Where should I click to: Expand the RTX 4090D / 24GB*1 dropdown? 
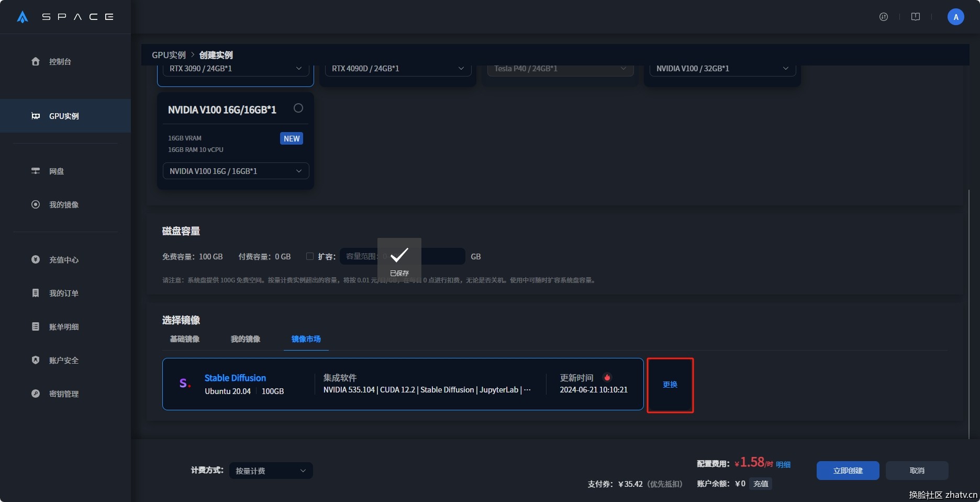[x=398, y=69]
